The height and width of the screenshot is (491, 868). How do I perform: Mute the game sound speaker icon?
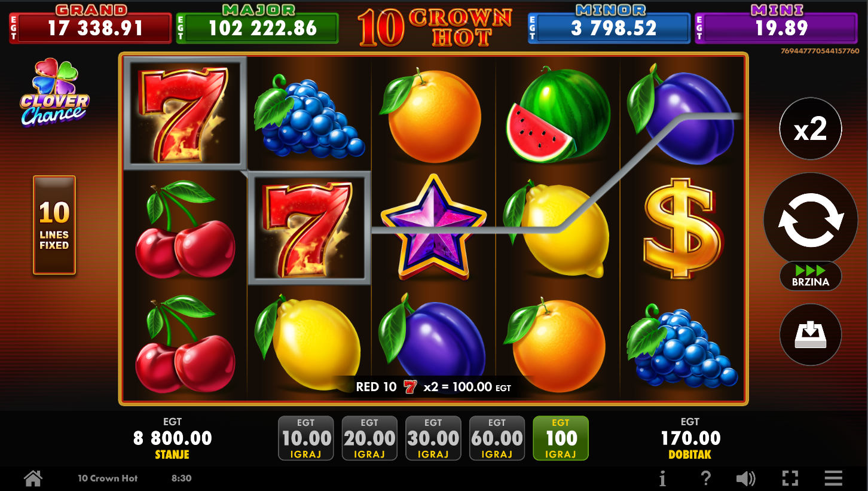[x=745, y=478]
